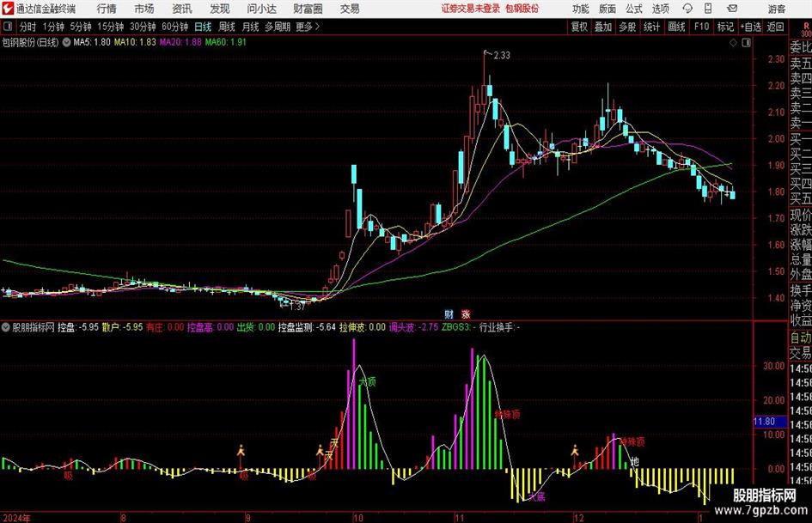The height and width of the screenshot is (523, 812).
Task: Open the 市场 menu
Action: [x=144, y=9]
